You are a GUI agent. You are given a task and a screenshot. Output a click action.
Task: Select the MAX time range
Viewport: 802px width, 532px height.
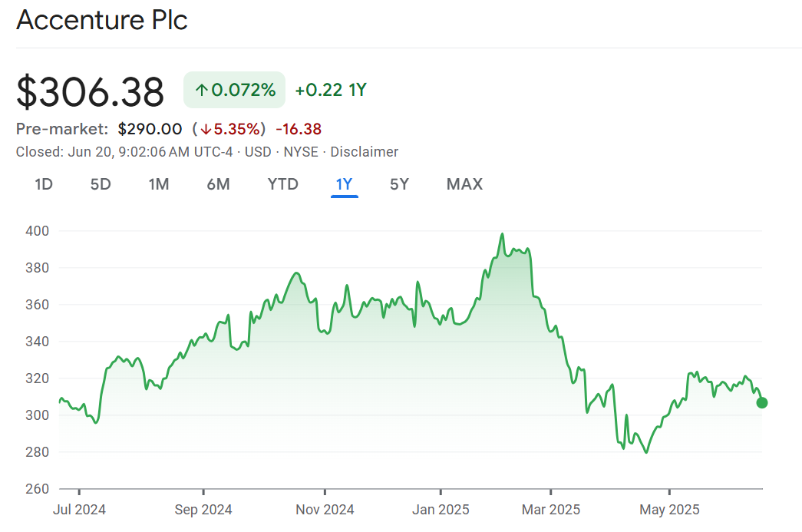point(464,184)
